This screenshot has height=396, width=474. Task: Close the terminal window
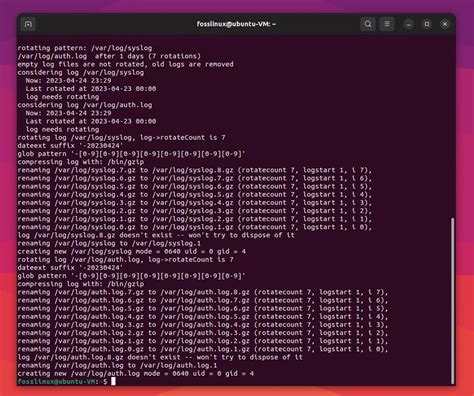(445, 24)
